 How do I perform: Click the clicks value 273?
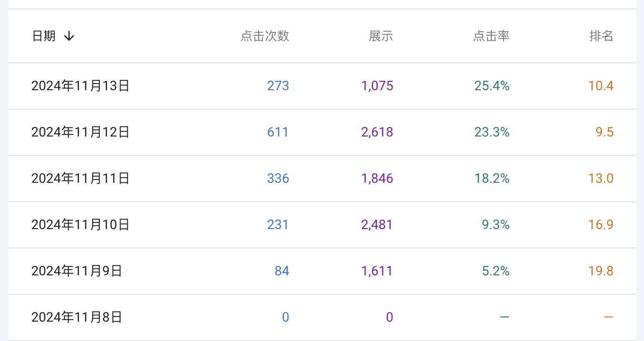pos(278,86)
